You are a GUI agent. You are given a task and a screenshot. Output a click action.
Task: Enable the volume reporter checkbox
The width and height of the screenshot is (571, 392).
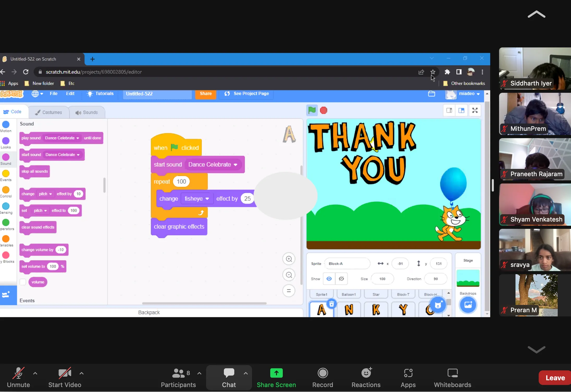click(23, 282)
